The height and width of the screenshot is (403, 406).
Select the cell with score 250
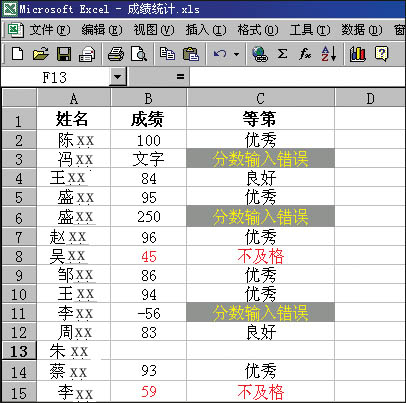[x=148, y=217]
